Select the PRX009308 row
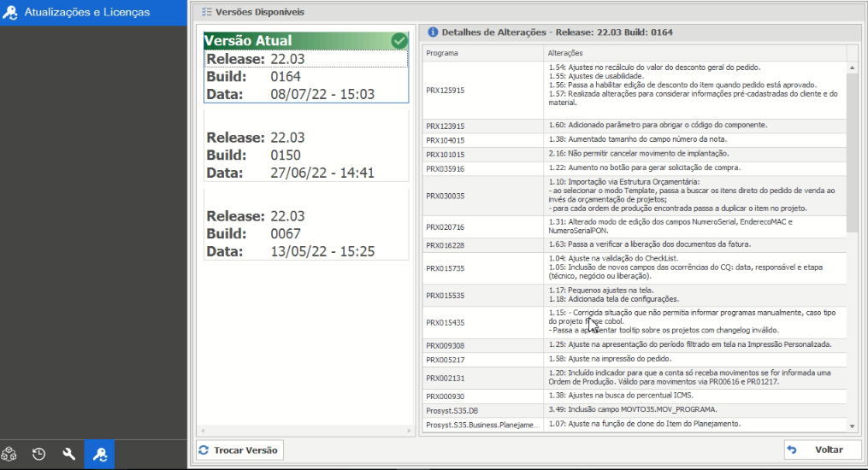This screenshot has width=868, height=470. [635, 345]
